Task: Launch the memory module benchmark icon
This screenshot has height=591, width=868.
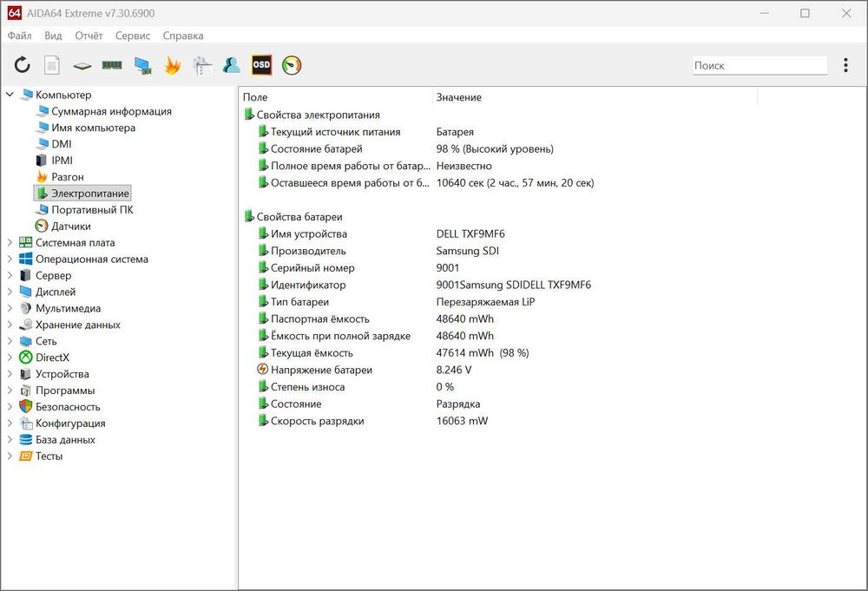Action: pyautogui.click(x=112, y=65)
